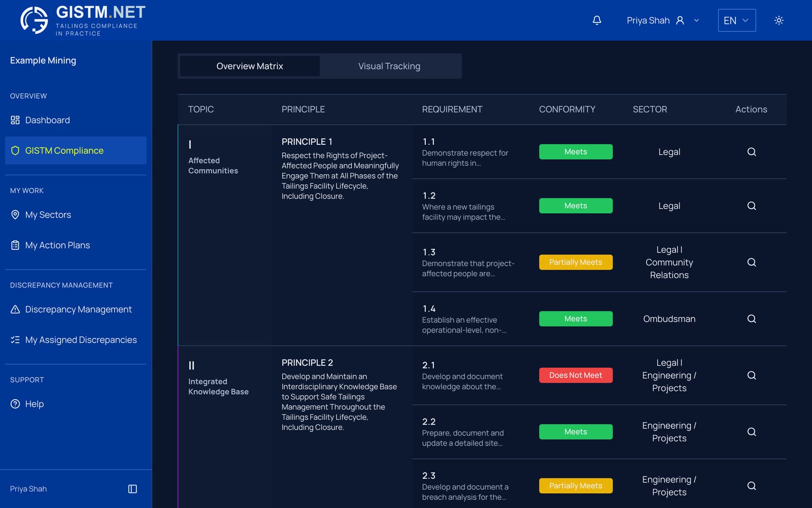Open magnifier for requirement 1.3

752,262
